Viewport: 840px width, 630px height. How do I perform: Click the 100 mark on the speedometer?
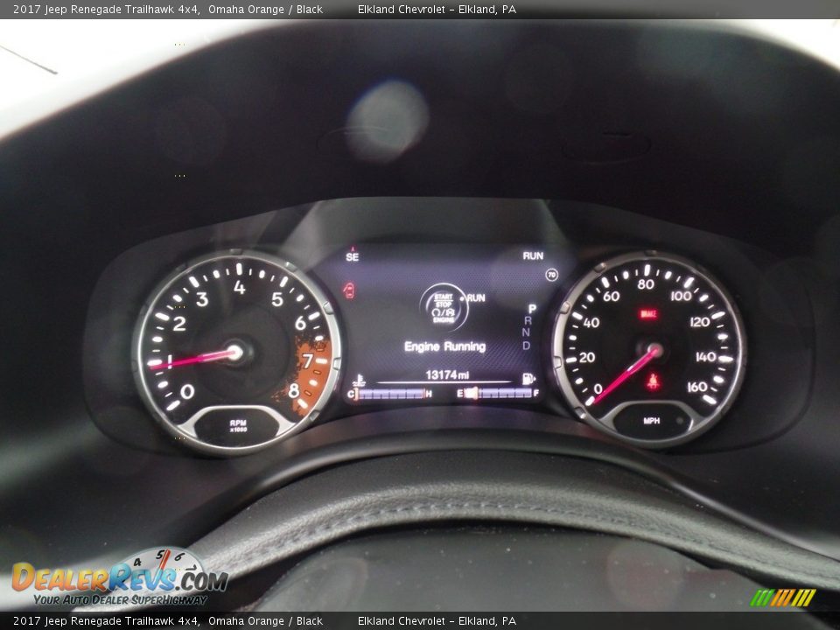pyautogui.click(x=681, y=296)
